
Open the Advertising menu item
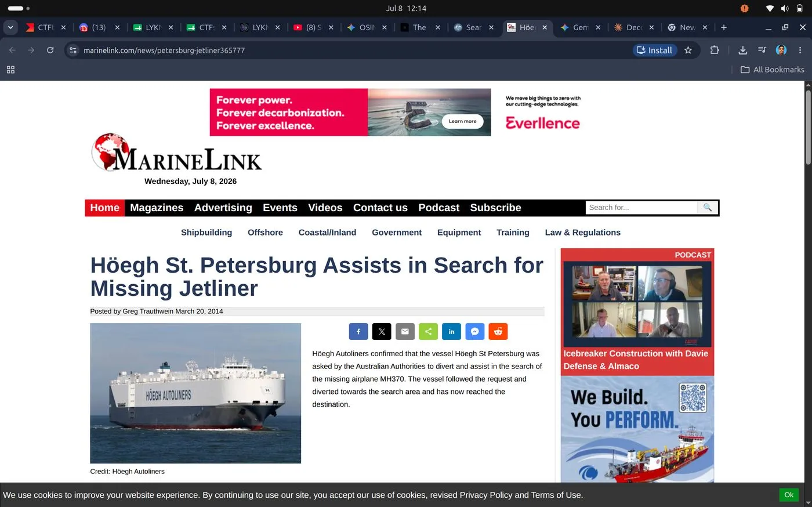pos(223,208)
